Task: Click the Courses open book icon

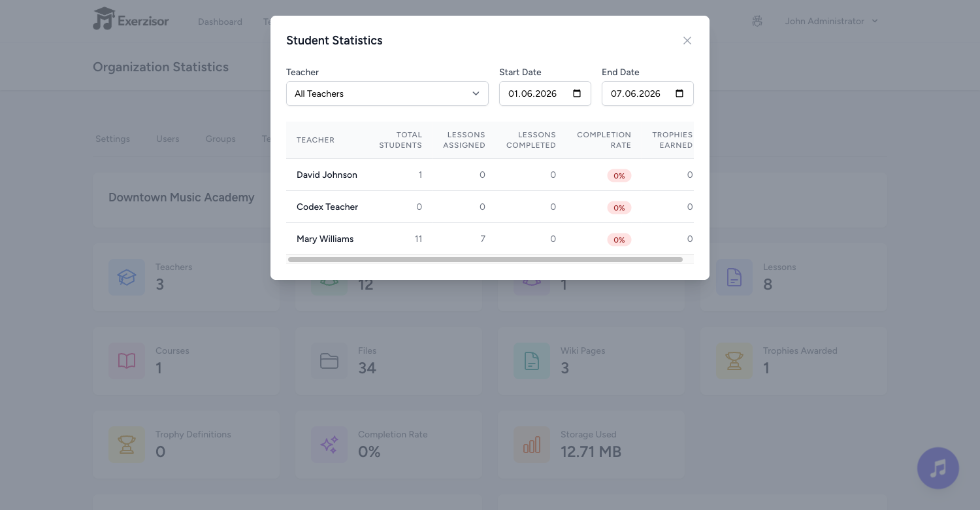Action: [x=127, y=361]
